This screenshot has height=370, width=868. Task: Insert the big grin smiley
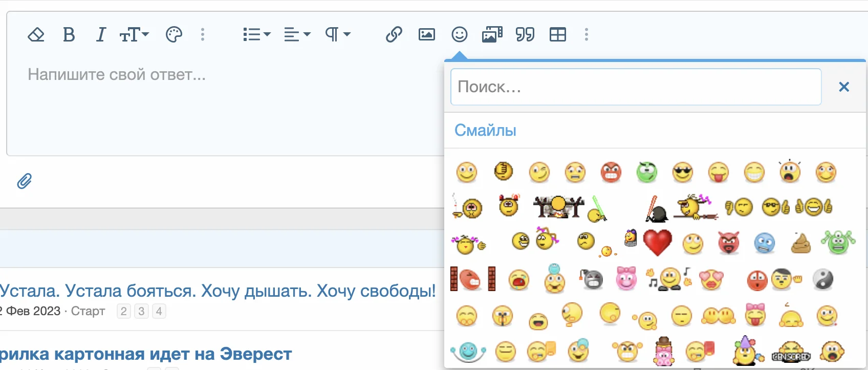[x=754, y=172]
